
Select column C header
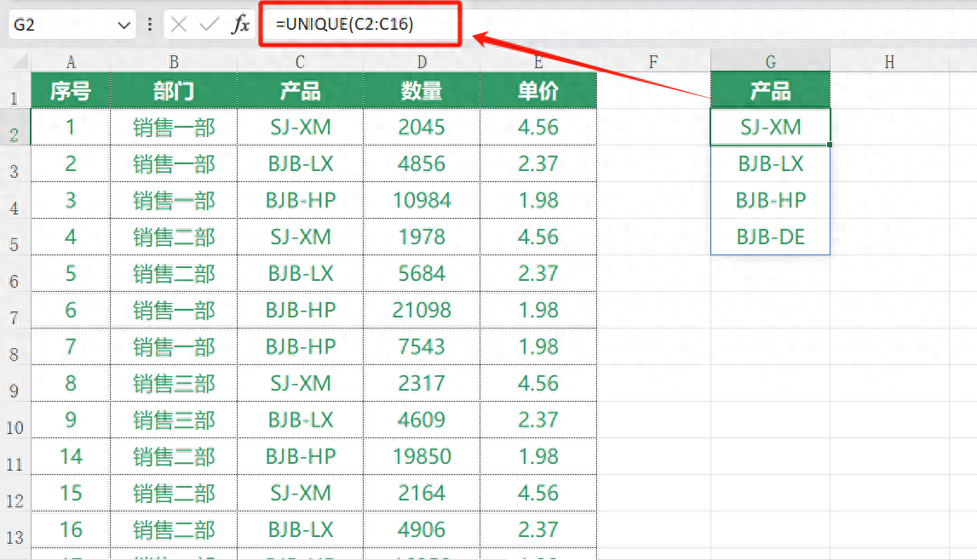301,61
